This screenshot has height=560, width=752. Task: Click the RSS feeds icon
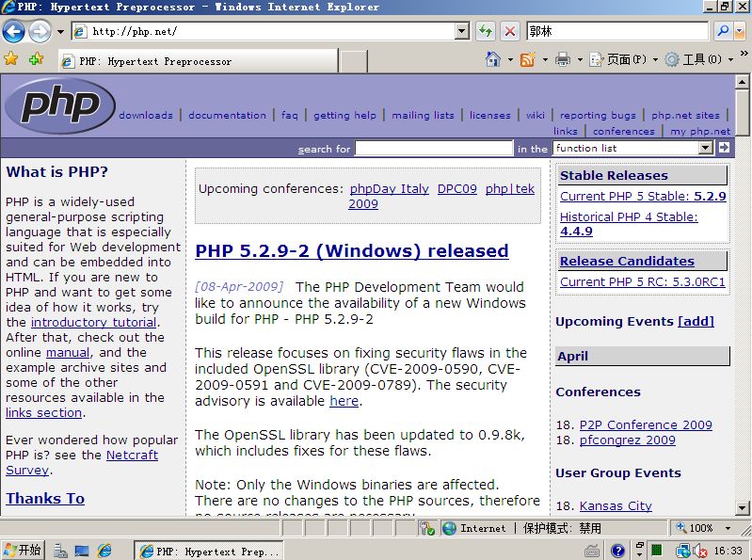pyautogui.click(x=528, y=59)
